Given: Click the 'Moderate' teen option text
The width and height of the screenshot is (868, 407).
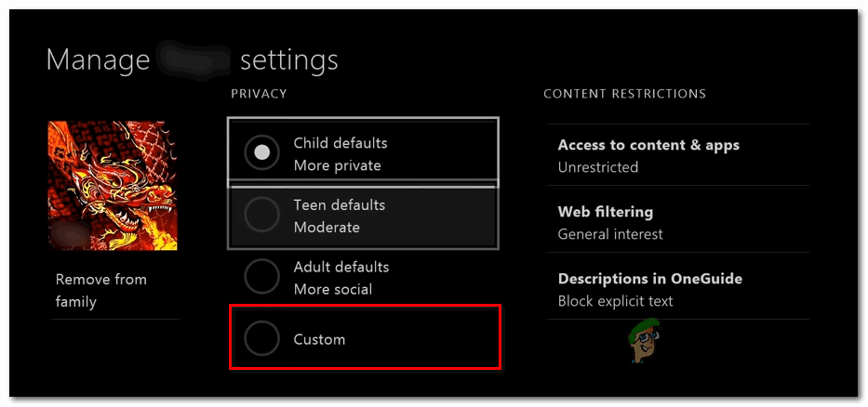Looking at the screenshot, I should (327, 228).
